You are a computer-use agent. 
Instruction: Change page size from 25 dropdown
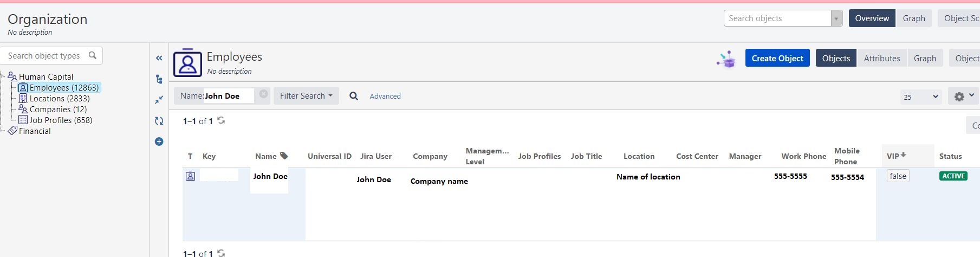920,97
